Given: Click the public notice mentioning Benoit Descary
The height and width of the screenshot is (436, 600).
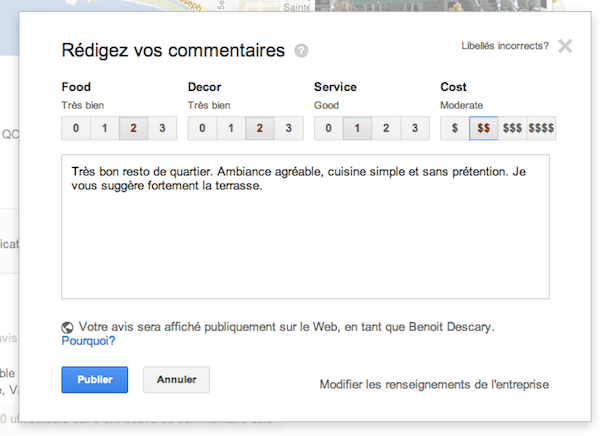Looking at the screenshot, I should point(286,327).
